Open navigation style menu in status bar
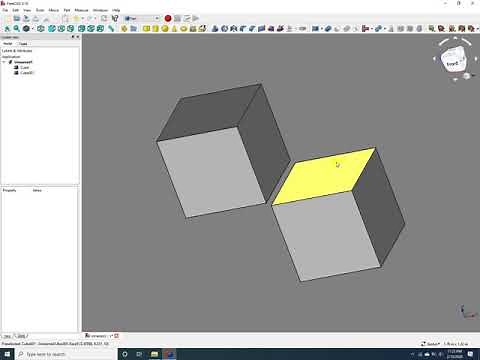The width and height of the screenshot is (480, 360). click(430, 344)
